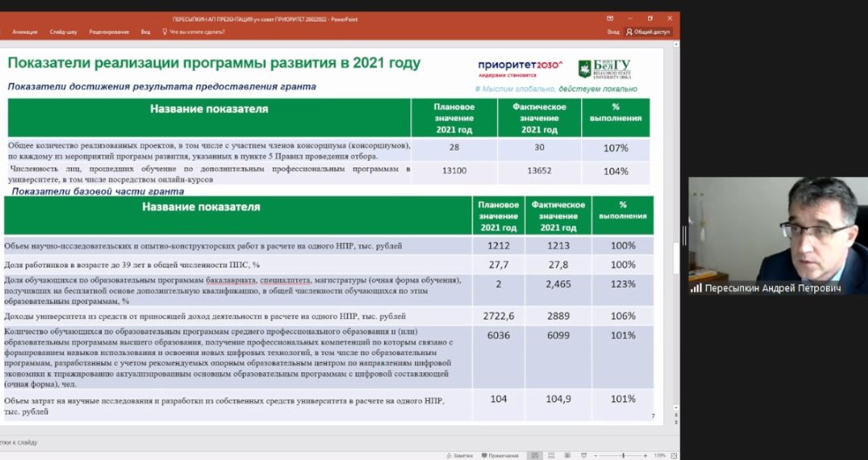Click the zoom slider handle
The image size is (868, 460).
(623, 455)
